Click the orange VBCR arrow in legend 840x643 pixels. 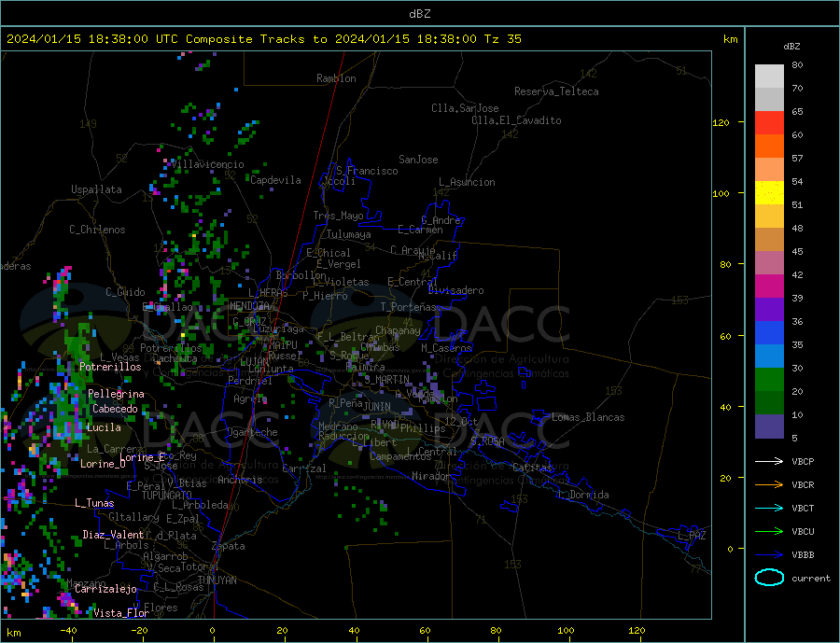coord(769,484)
